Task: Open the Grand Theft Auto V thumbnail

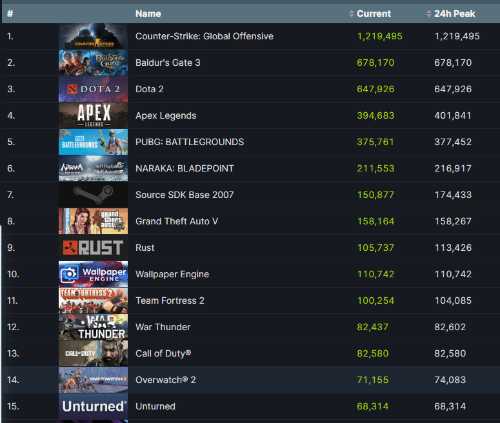Action: 93,221
